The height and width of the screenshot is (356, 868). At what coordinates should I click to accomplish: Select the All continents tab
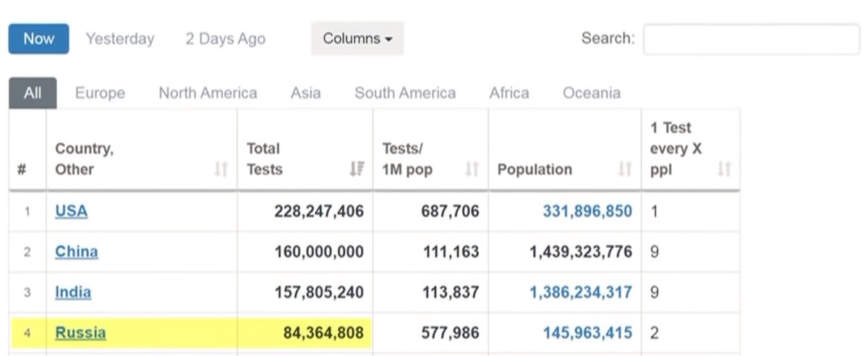pos(33,93)
